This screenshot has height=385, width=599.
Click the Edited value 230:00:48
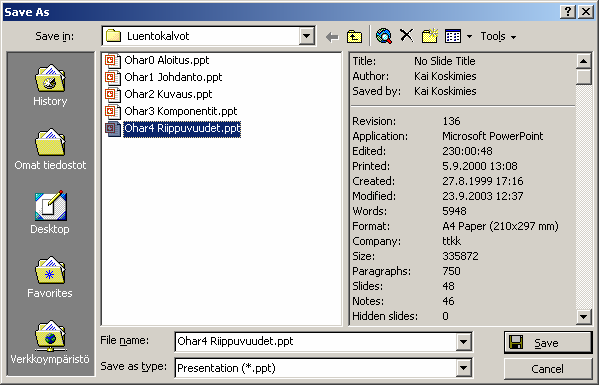tap(467, 151)
